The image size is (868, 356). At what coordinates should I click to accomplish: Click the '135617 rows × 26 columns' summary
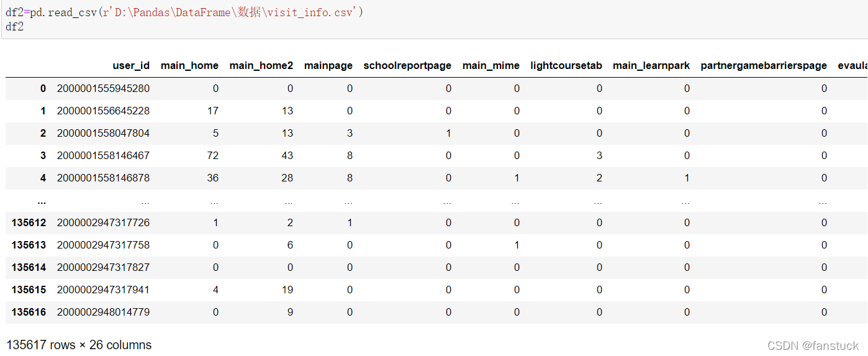click(x=79, y=345)
